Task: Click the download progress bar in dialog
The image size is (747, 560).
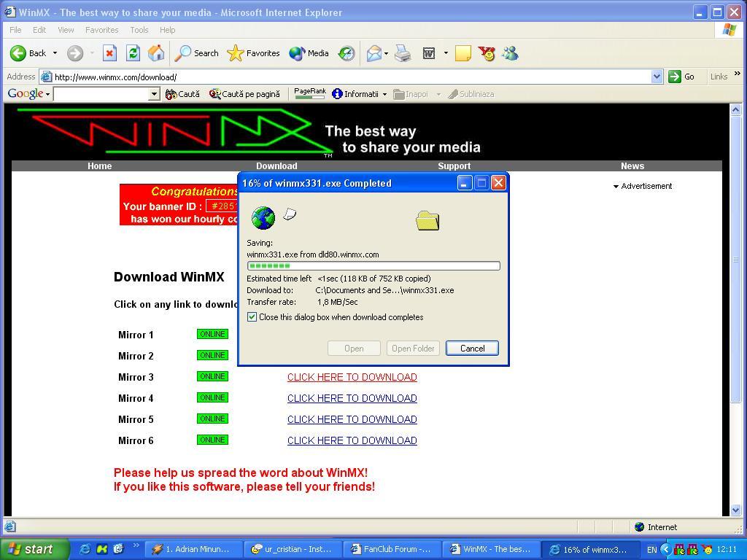Action: click(373, 265)
